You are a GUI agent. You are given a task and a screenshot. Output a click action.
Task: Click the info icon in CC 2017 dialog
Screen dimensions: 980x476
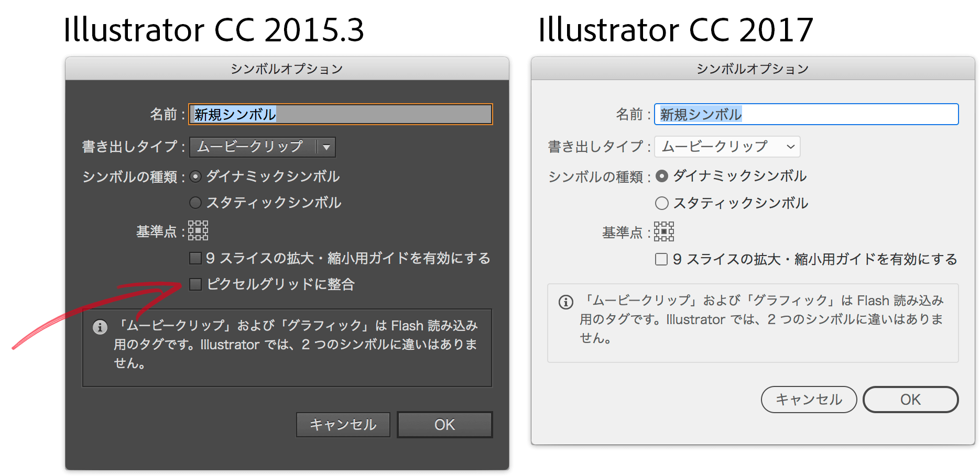[x=566, y=302]
